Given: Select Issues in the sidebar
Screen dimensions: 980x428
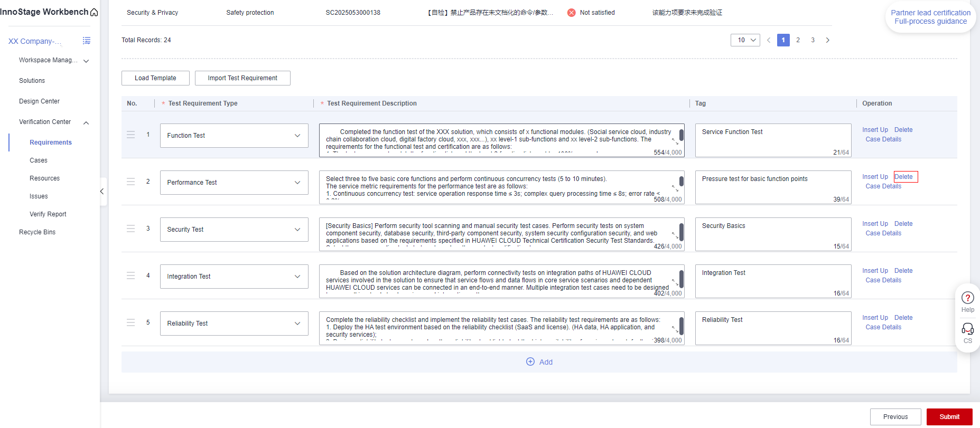Looking at the screenshot, I should (x=39, y=196).
